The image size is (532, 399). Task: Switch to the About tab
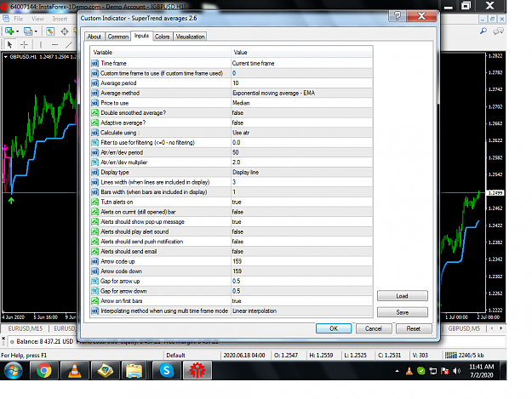pos(94,37)
